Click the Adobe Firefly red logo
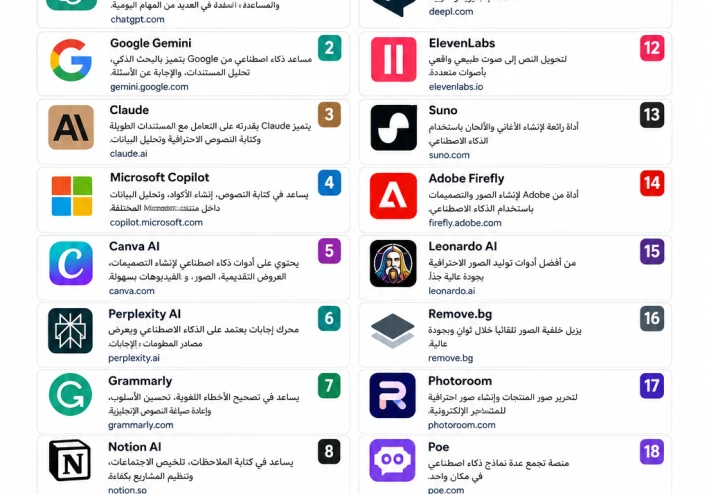 pos(393,196)
